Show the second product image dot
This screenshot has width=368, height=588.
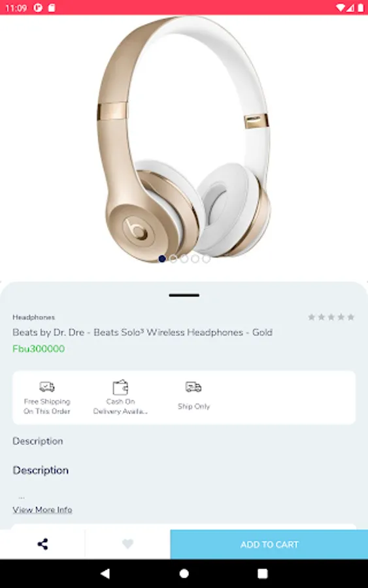[173, 259]
